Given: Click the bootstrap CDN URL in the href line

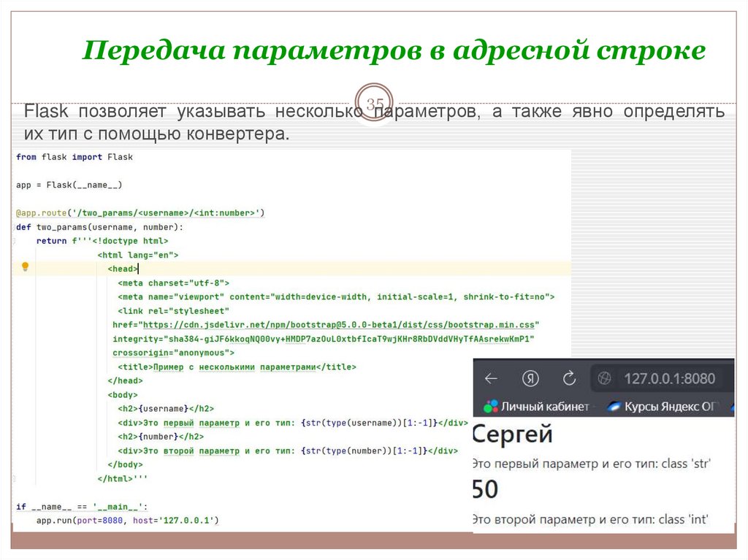Looking at the screenshot, I should coord(339,325).
